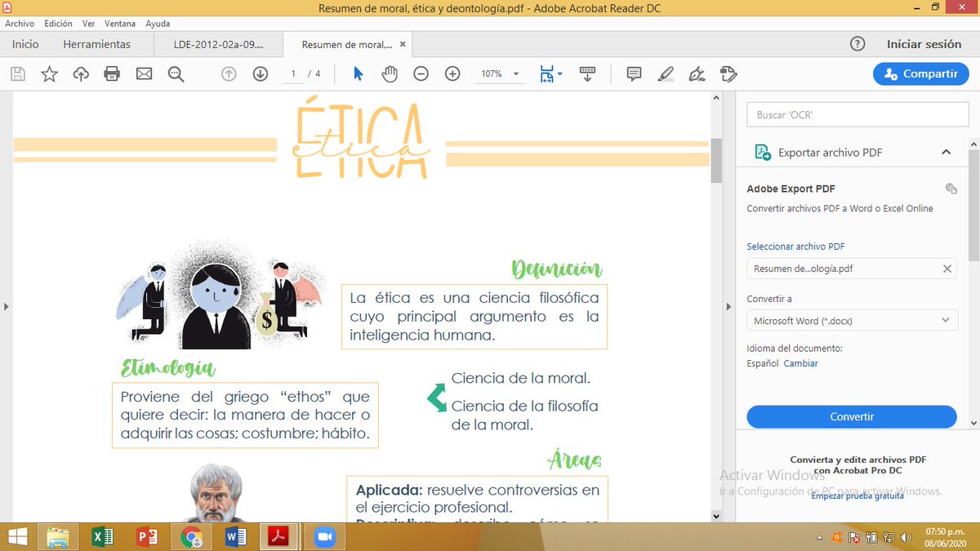This screenshot has height=551, width=980.
Task: Click the Seleccionar archivo PDF link
Action: (795, 246)
